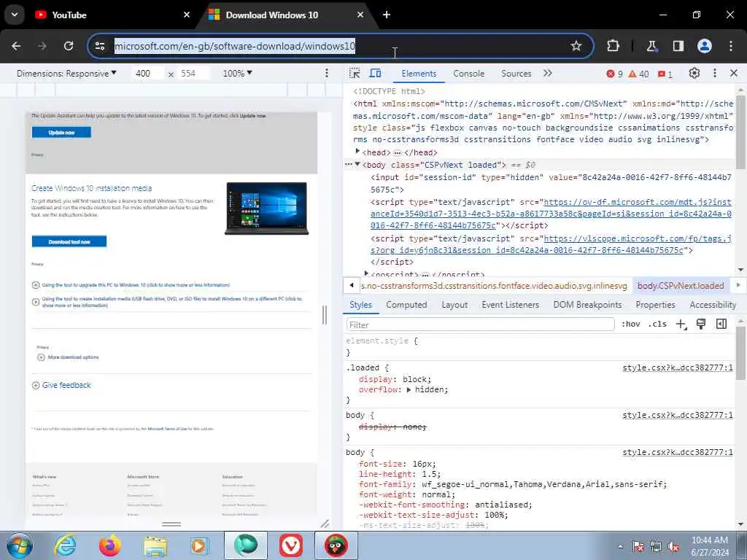The width and height of the screenshot is (747, 560).
Task: Switch to the Sources panel
Action: tap(516, 74)
